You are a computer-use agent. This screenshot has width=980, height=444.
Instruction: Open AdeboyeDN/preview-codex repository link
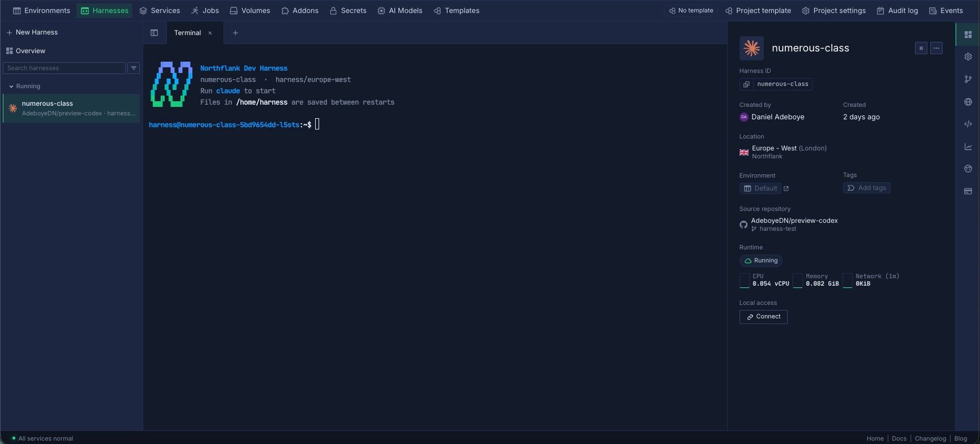[x=794, y=221]
